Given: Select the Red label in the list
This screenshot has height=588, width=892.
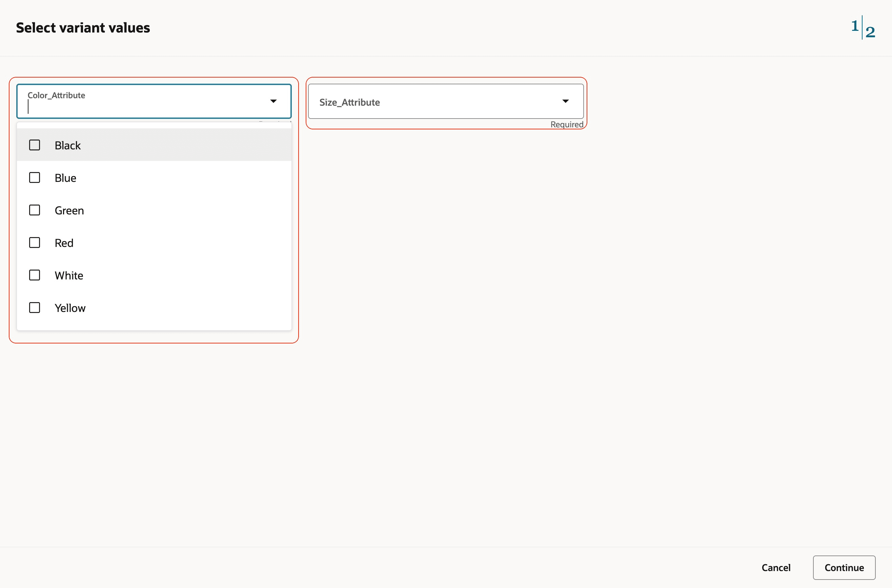Looking at the screenshot, I should click(x=64, y=243).
